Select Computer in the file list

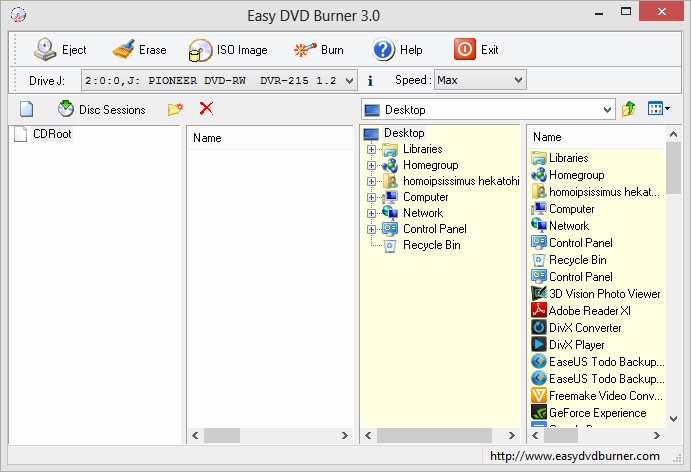pyautogui.click(x=572, y=209)
